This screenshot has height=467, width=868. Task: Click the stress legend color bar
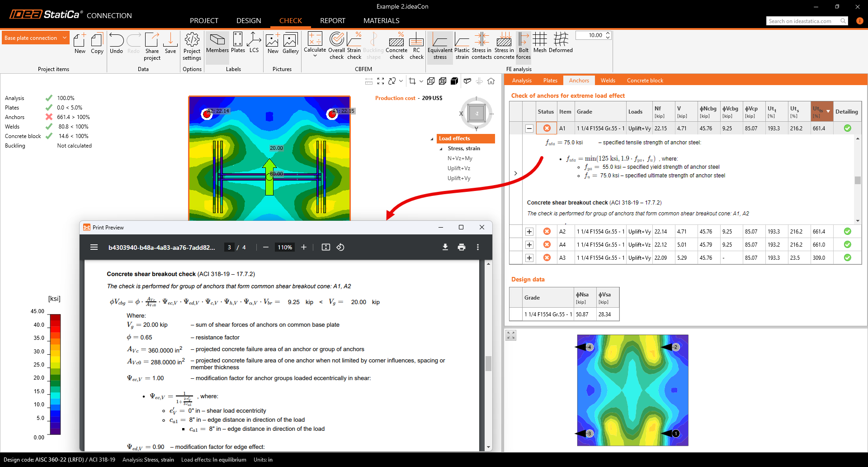click(55, 374)
